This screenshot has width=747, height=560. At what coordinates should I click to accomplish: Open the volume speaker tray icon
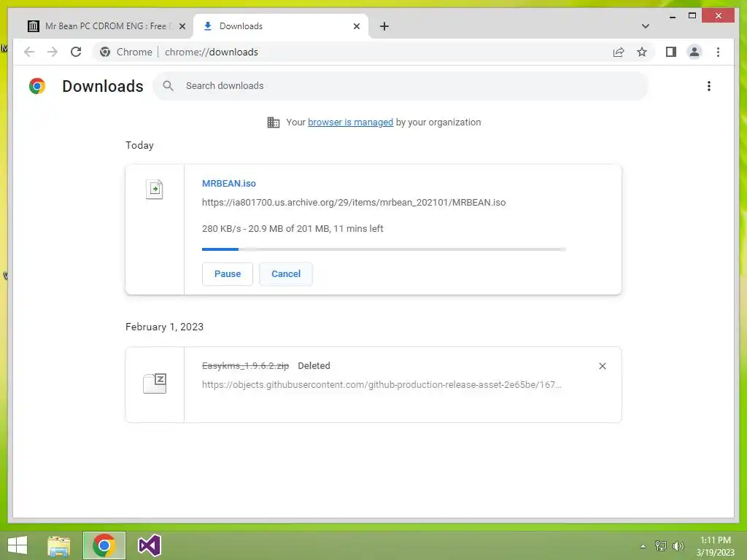click(x=678, y=546)
